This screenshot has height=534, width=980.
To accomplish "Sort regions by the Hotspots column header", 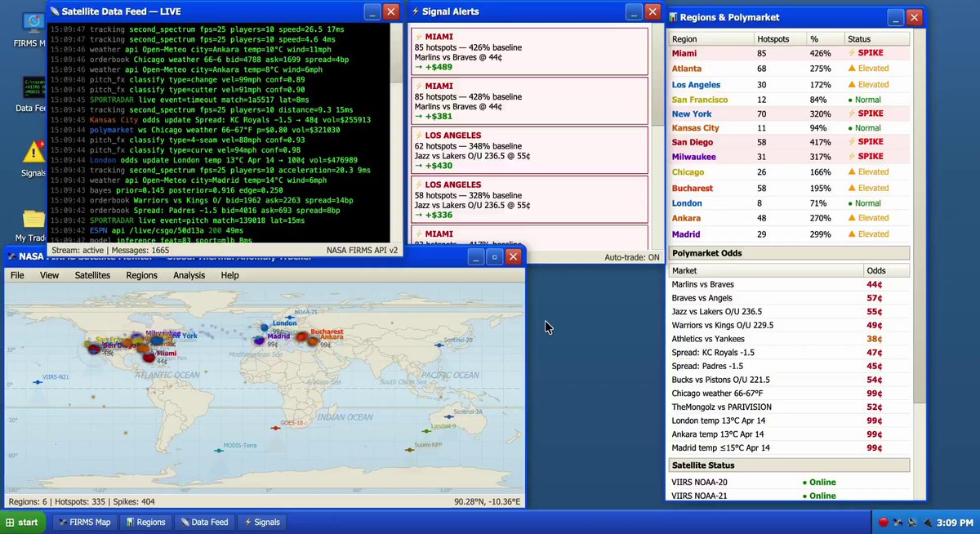I will [779, 39].
